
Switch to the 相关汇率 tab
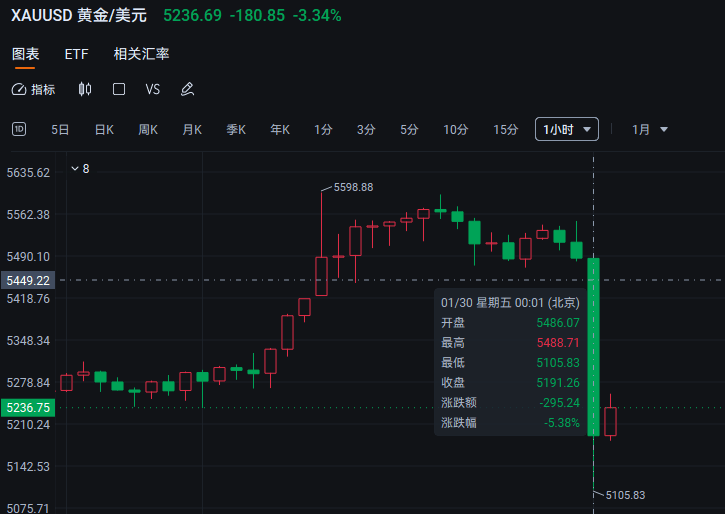click(141, 54)
